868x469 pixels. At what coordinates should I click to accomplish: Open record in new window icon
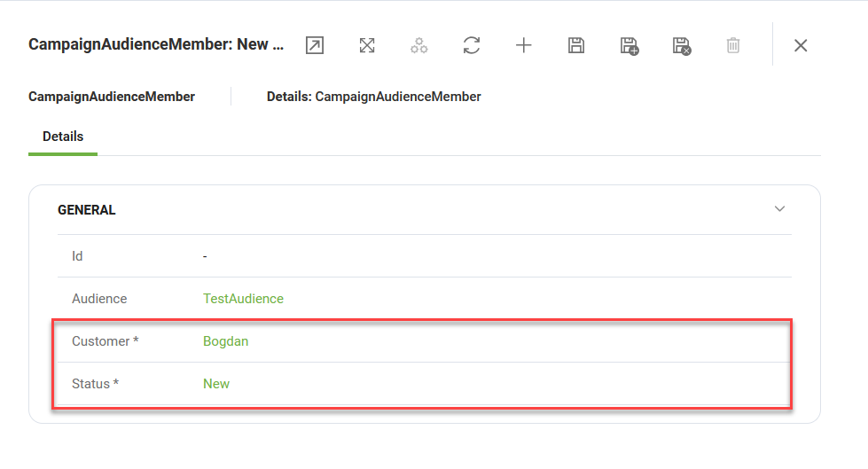click(x=315, y=45)
